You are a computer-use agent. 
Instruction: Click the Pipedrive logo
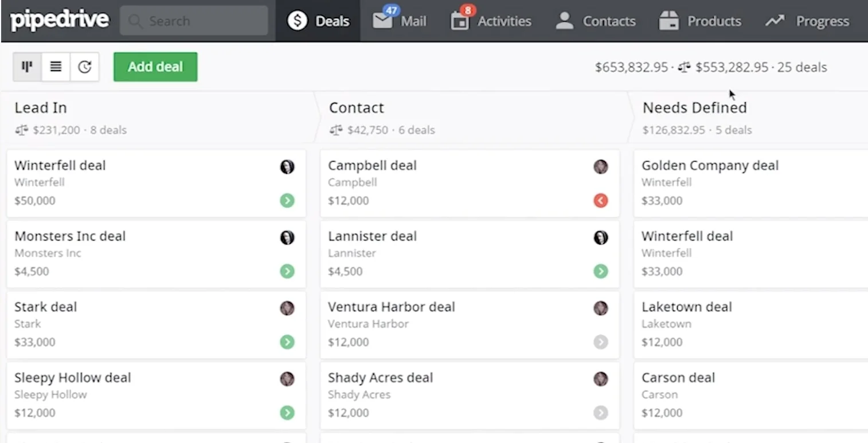tap(59, 20)
